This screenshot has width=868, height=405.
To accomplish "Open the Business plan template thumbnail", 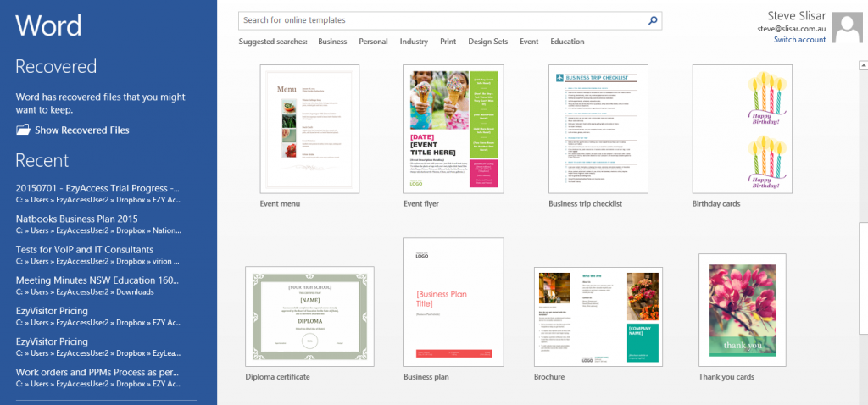I will (x=453, y=302).
